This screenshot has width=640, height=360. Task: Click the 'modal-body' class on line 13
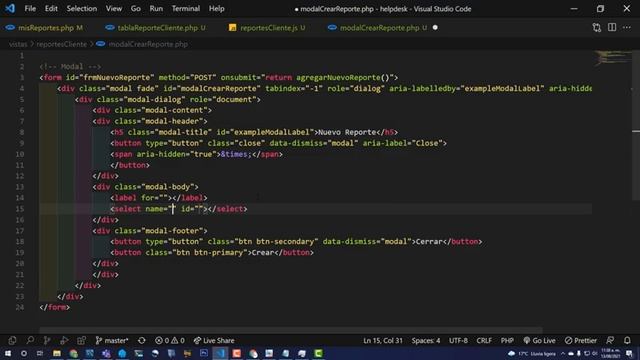pos(168,187)
